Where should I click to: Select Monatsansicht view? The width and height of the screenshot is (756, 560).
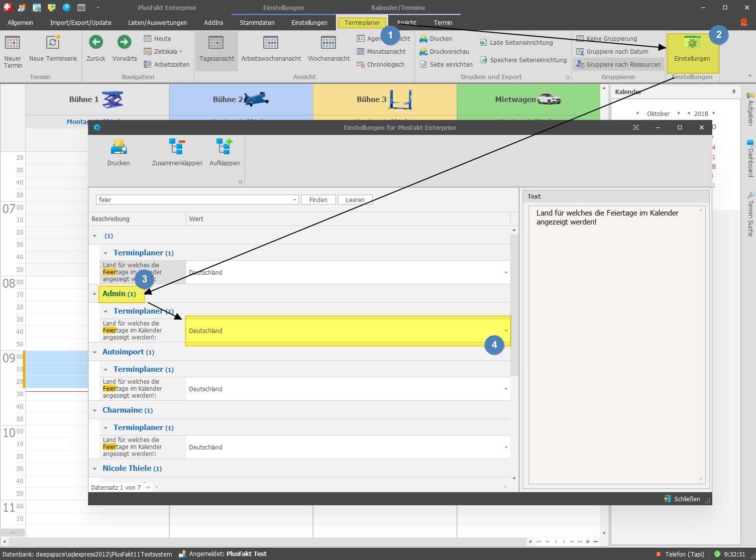[x=381, y=51]
